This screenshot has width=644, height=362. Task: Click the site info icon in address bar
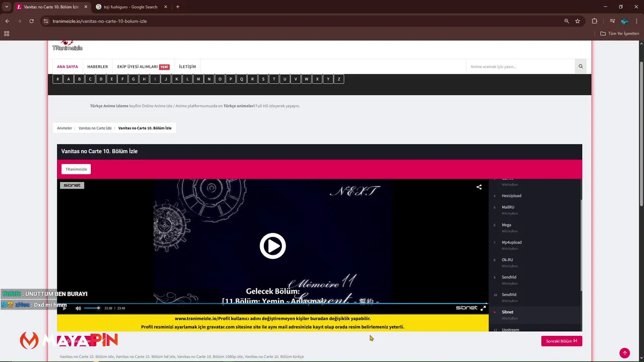coord(46,21)
